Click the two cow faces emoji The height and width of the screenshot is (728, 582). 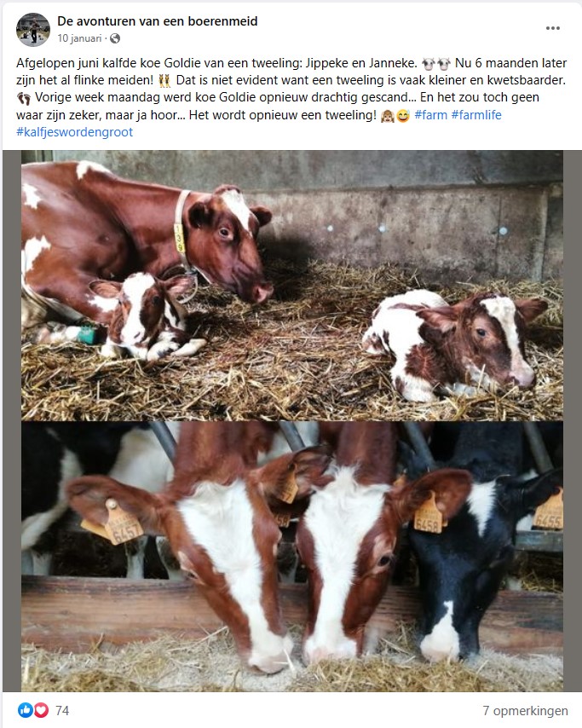[436, 63]
